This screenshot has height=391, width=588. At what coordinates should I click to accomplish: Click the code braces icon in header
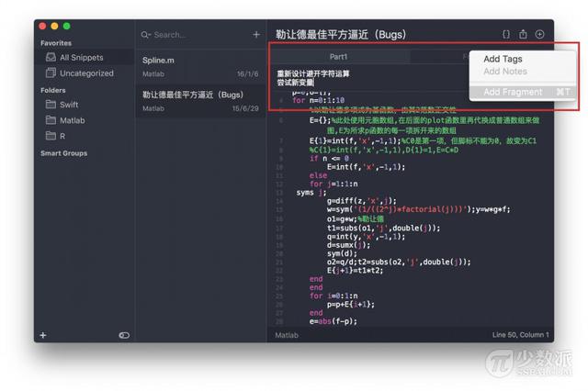(x=505, y=35)
